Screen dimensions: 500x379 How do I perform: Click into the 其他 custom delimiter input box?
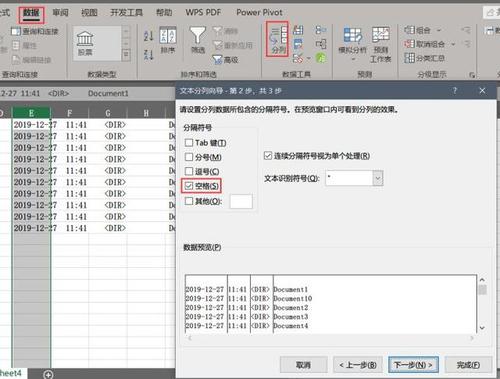coord(241,201)
